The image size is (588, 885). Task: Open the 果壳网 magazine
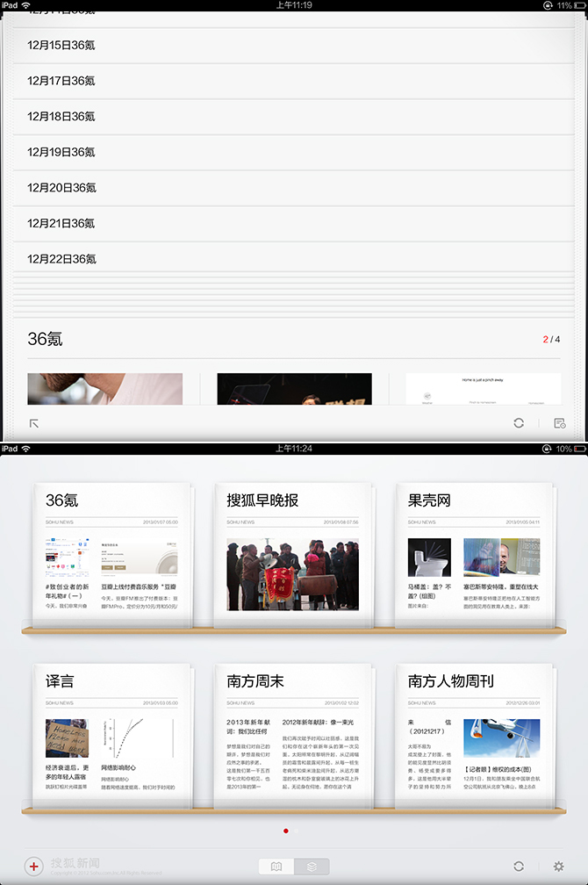pyautogui.click(x=474, y=555)
